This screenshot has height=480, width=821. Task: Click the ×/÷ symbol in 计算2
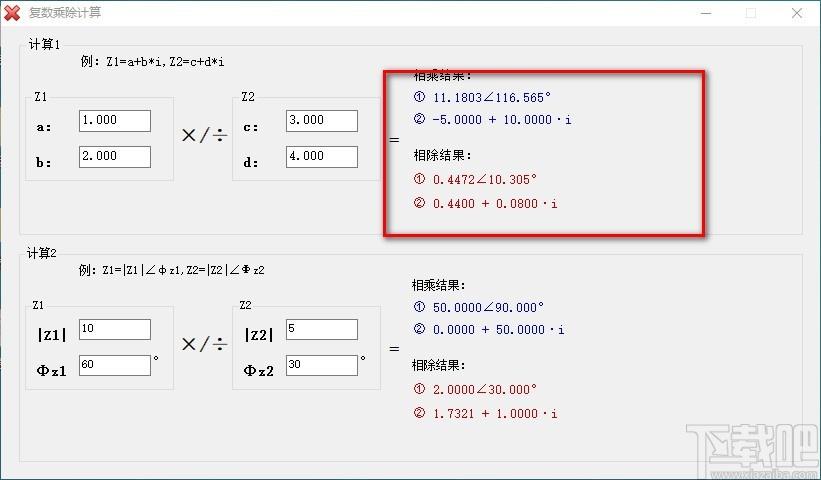pos(204,344)
